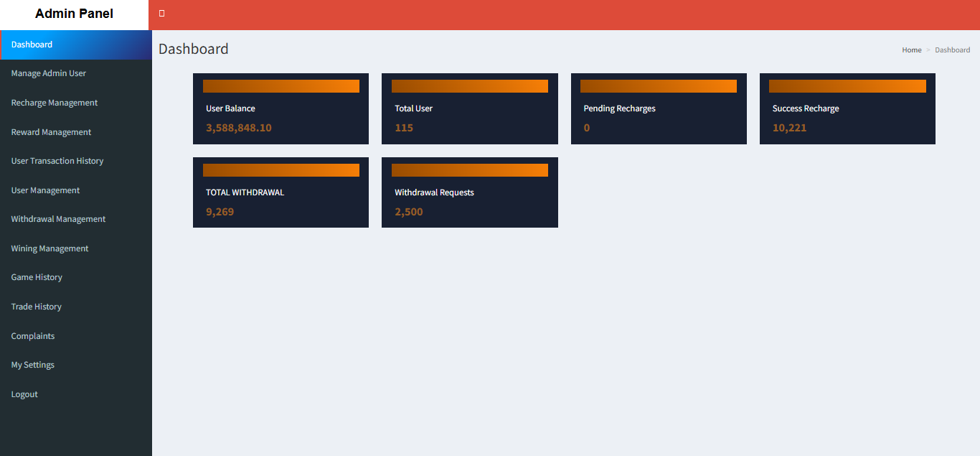Viewport: 980px width, 456px height.
Task: Select the User Balance card
Action: coord(281,109)
